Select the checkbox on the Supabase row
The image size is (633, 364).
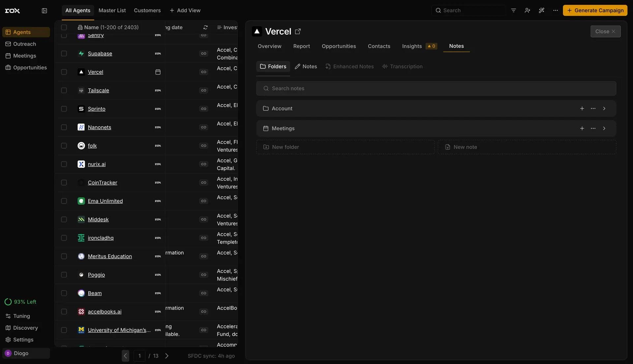64,53
